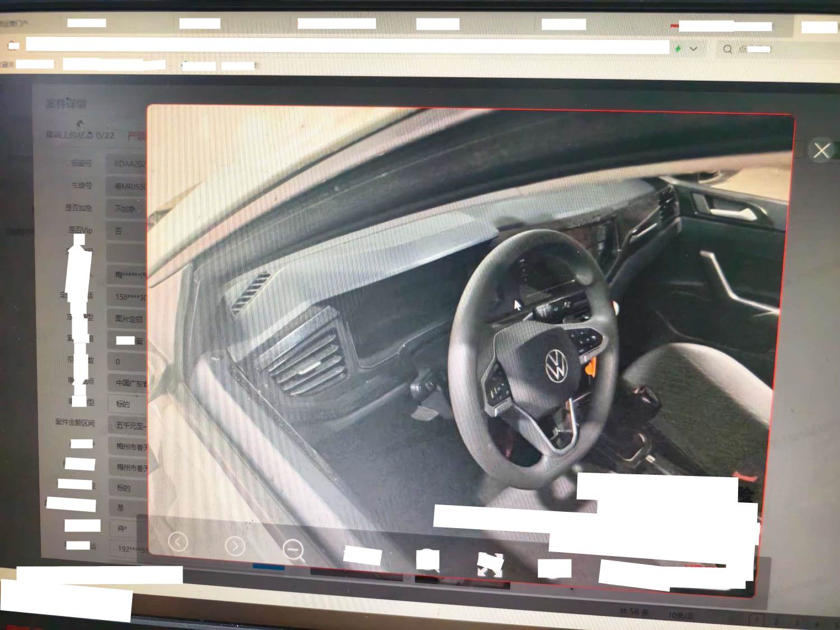Image resolution: width=840 pixels, height=630 pixels.
Task: Expand the chevron beside the lightning icon
Action: click(x=693, y=49)
